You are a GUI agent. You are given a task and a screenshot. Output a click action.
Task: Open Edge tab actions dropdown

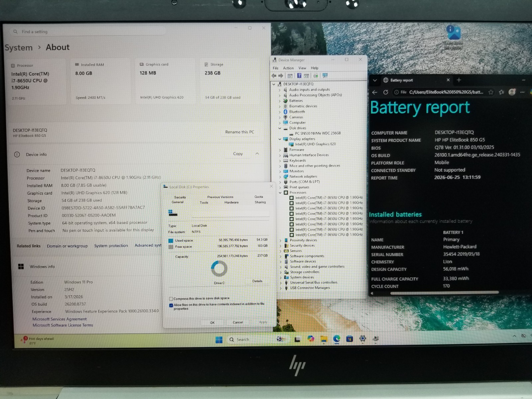(x=375, y=80)
